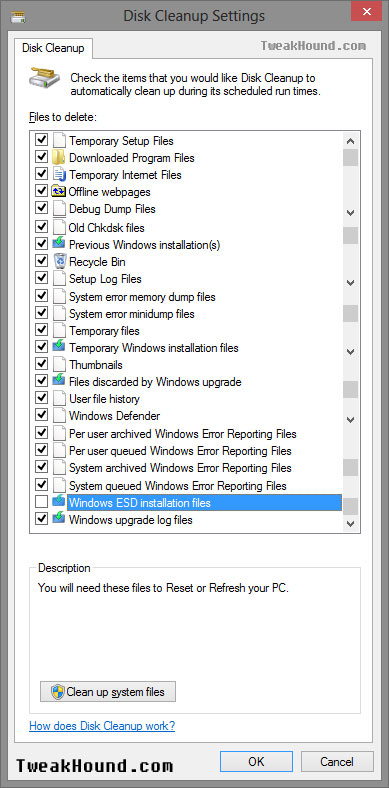The height and width of the screenshot is (788, 389).
Task: Click the System queued Error Reporting icon
Action: tap(59, 486)
